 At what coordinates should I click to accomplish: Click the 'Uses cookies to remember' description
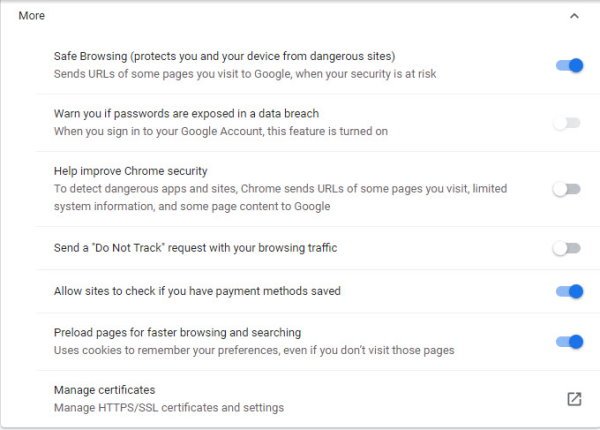(253, 350)
